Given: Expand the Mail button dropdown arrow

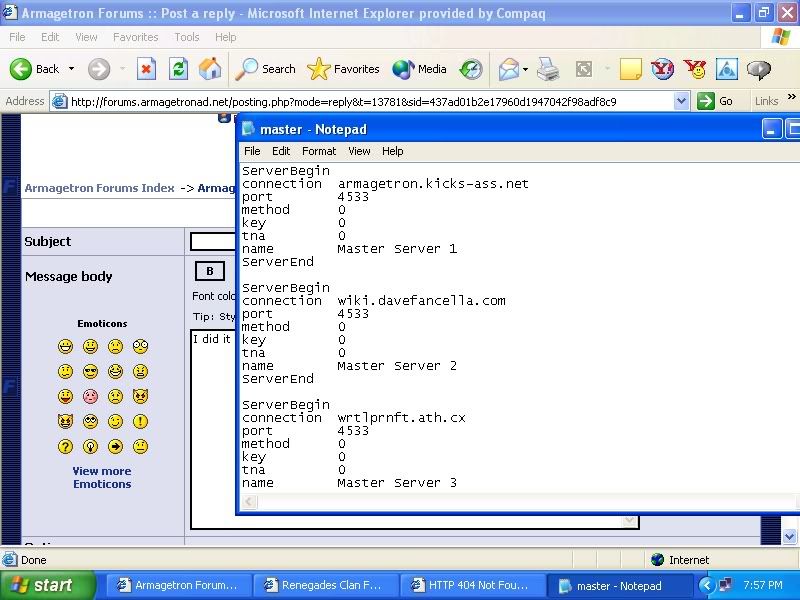Looking at the screenshot, I should [x=525, y=69].
